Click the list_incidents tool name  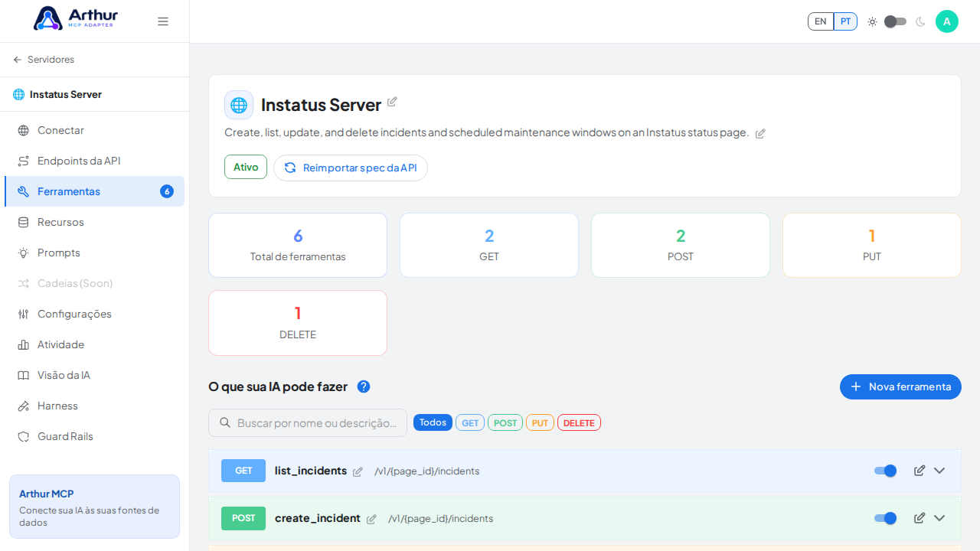point(311,471)
